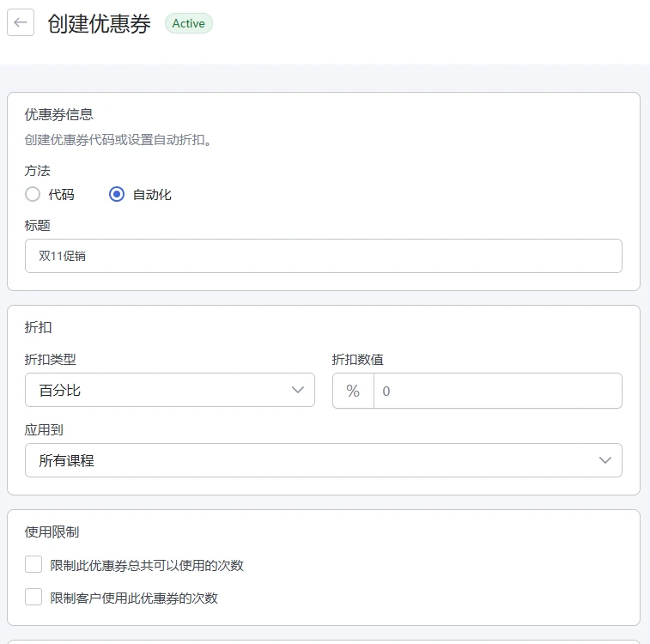This screenshot has height=644, width=650.
Task: Click the back arrow button
Action: (x=21, y=23)
